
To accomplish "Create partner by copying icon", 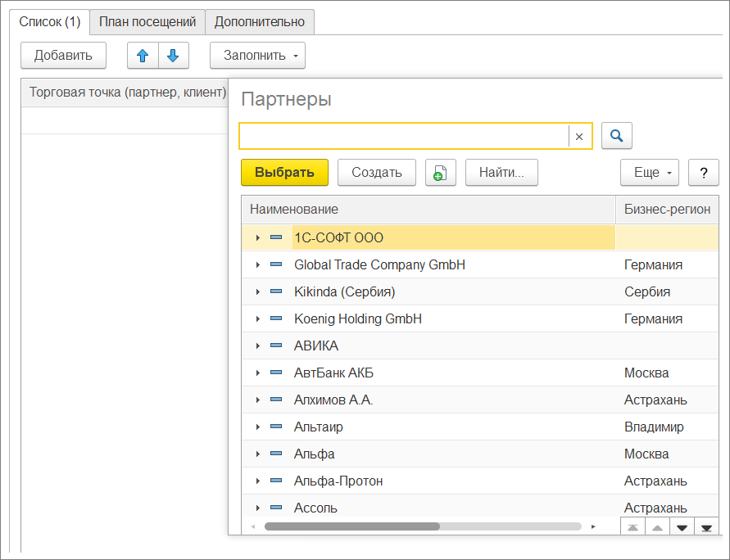I will 441,173.
